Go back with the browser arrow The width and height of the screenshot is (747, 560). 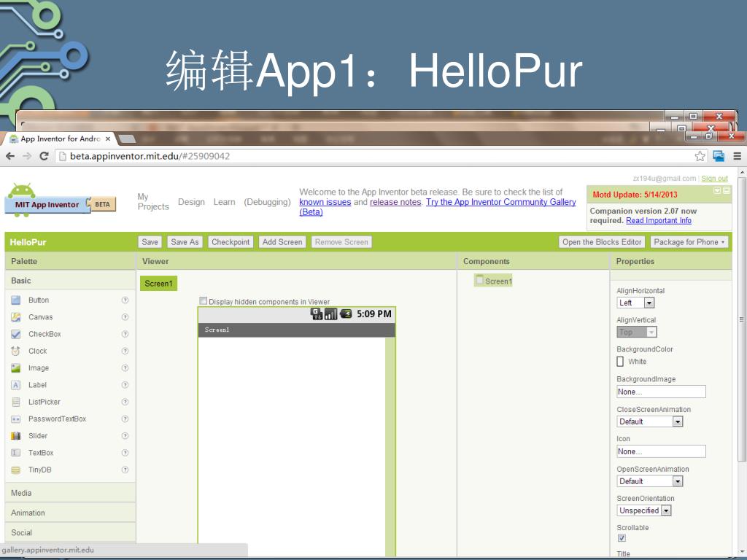point(10,156)
